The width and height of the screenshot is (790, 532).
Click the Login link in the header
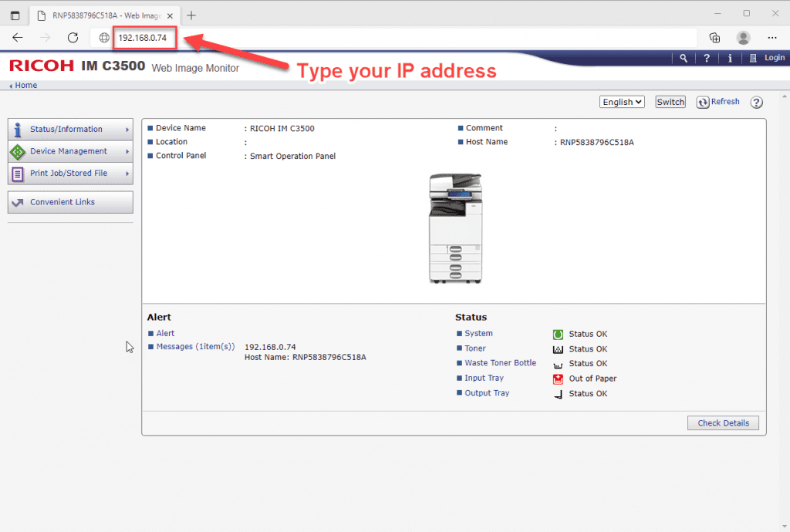[x=775, y=58]
